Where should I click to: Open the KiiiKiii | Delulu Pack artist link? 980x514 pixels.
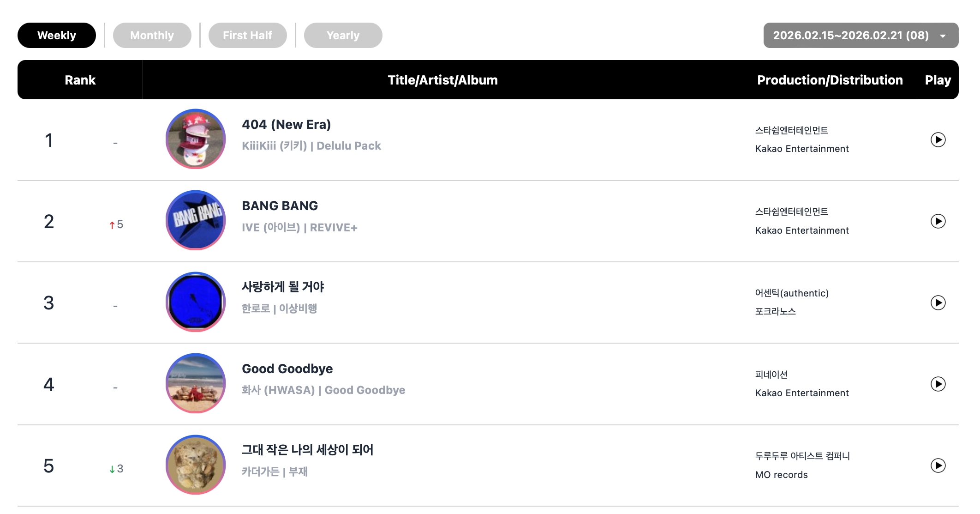point(311,146)
